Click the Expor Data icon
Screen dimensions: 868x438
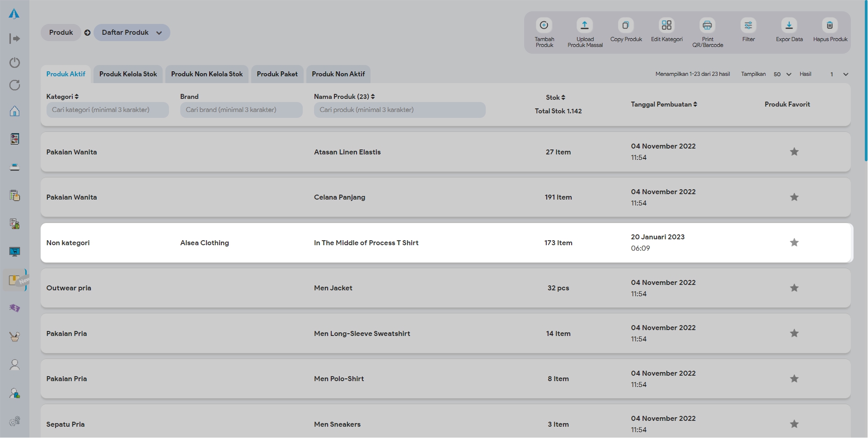tap(789, 25)
